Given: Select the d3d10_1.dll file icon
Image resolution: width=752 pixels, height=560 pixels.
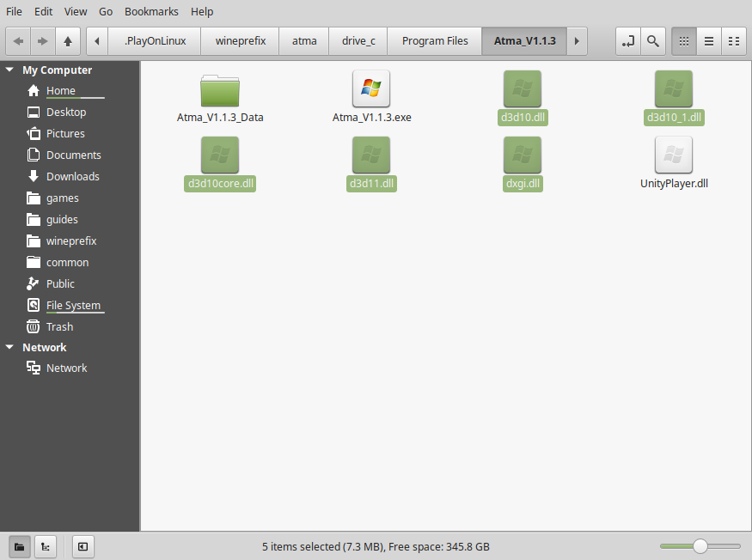Looking at the screenshot, I should 674,89.
